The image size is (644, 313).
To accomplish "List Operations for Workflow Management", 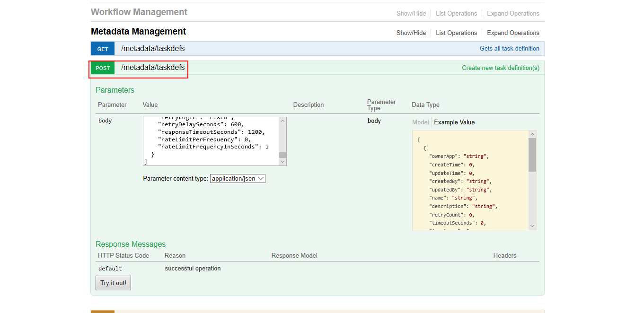I will [456, 13].
